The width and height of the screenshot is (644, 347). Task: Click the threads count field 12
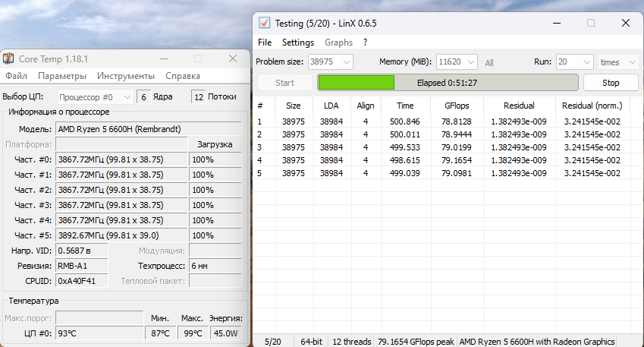(199, 97)
